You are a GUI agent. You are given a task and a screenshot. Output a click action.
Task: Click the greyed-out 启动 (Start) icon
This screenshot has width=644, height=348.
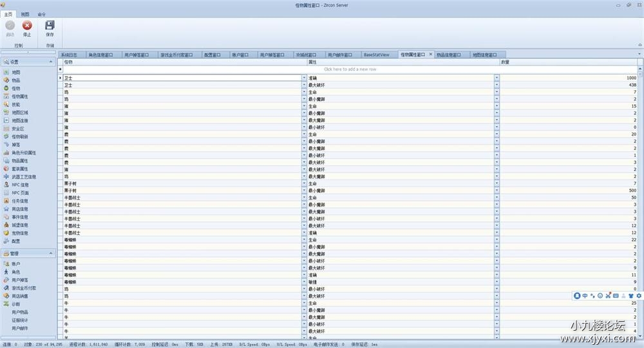[x=10, y=26]
